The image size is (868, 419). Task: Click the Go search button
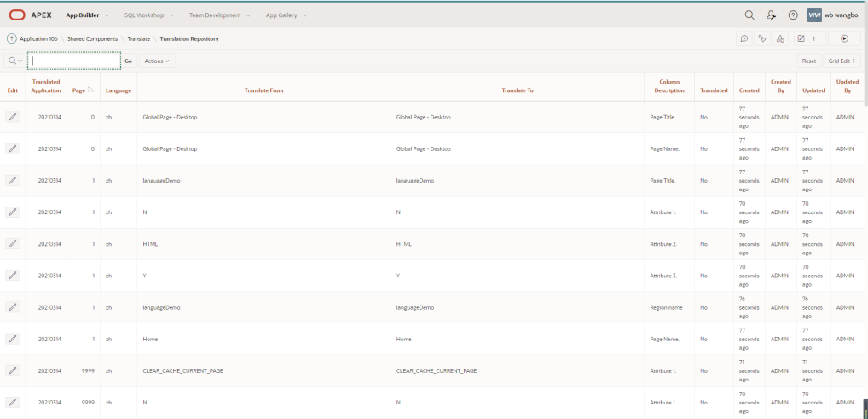point(129,61)
